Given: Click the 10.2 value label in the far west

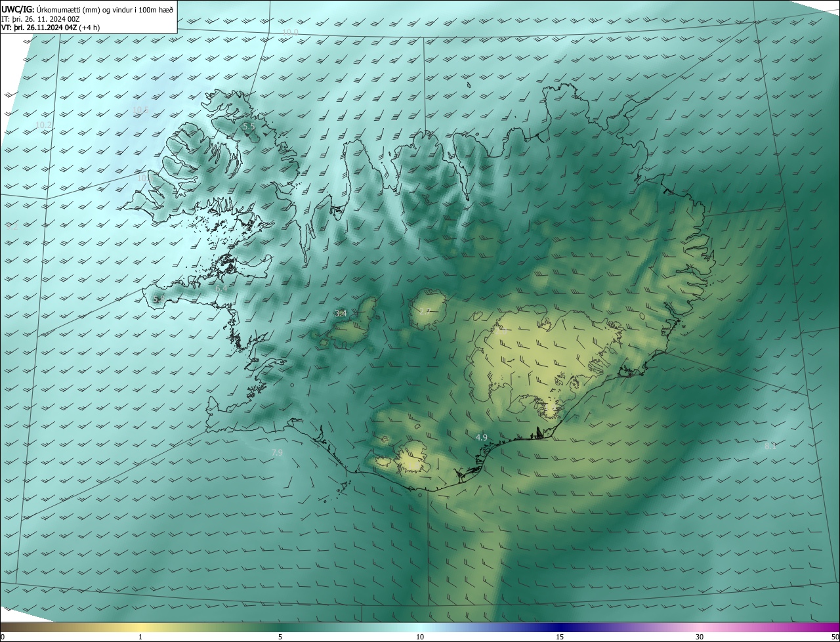Looking at the screenshot, I should point(43,125).
